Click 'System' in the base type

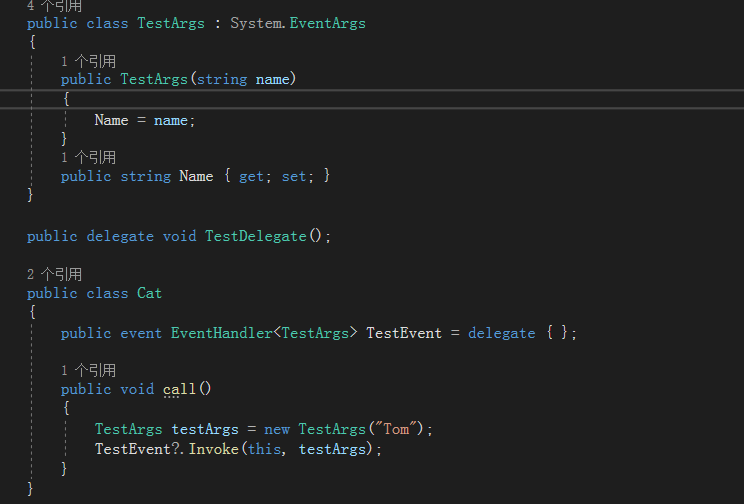tap(256, 23)
